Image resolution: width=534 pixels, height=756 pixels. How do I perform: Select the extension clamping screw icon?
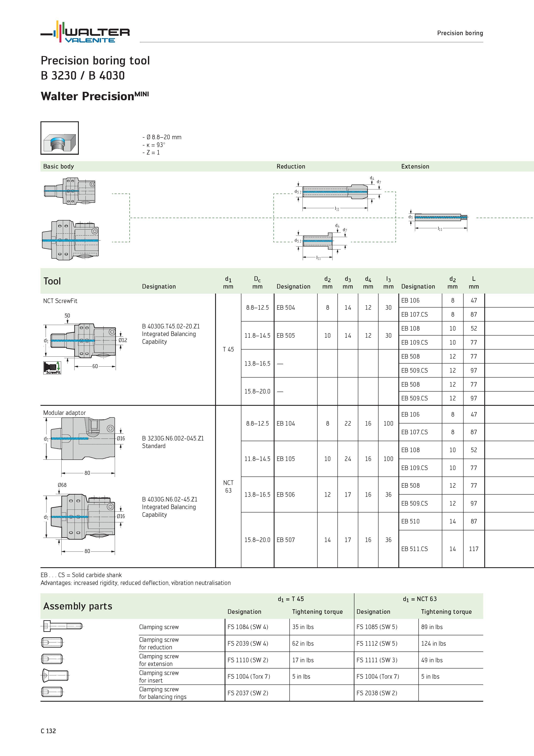52,659
